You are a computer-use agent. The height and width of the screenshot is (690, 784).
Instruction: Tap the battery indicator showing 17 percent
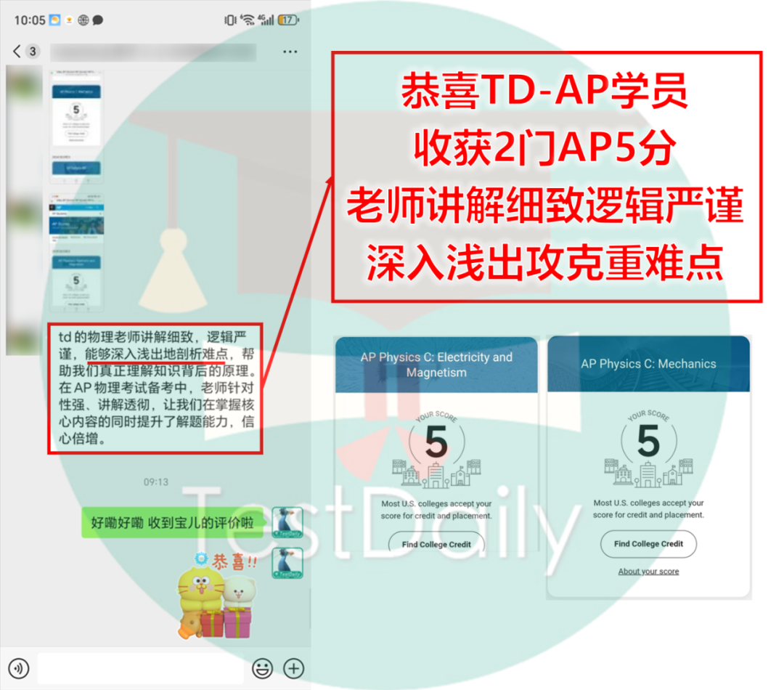(287, 20)
